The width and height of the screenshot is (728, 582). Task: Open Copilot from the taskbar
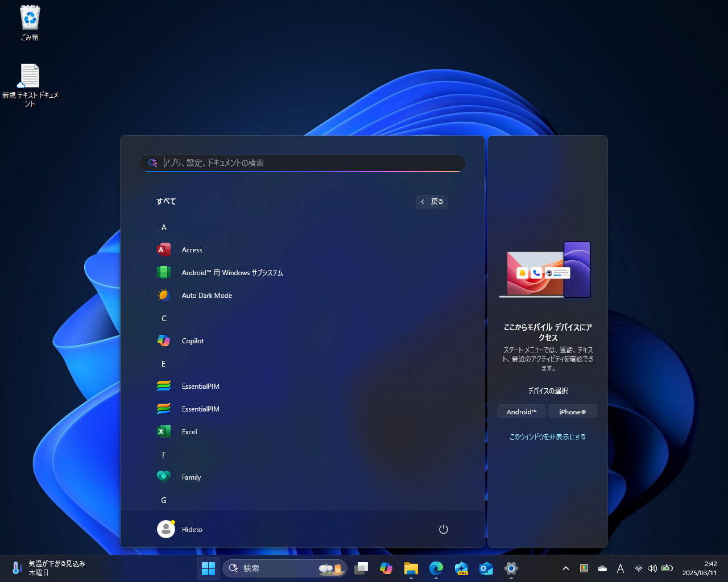pos(386,568)
